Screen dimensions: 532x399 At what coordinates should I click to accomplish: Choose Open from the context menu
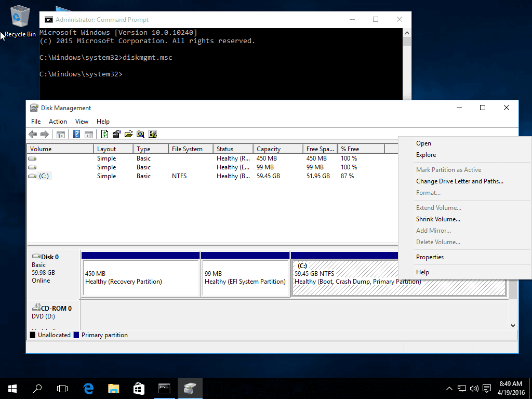[465, 143]
